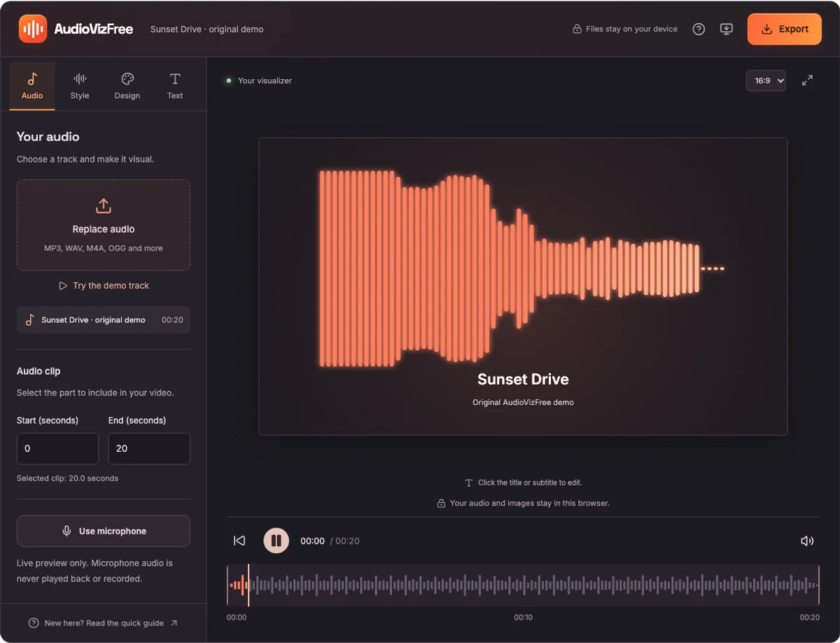Open the Style tab

(x=80, y=86)
